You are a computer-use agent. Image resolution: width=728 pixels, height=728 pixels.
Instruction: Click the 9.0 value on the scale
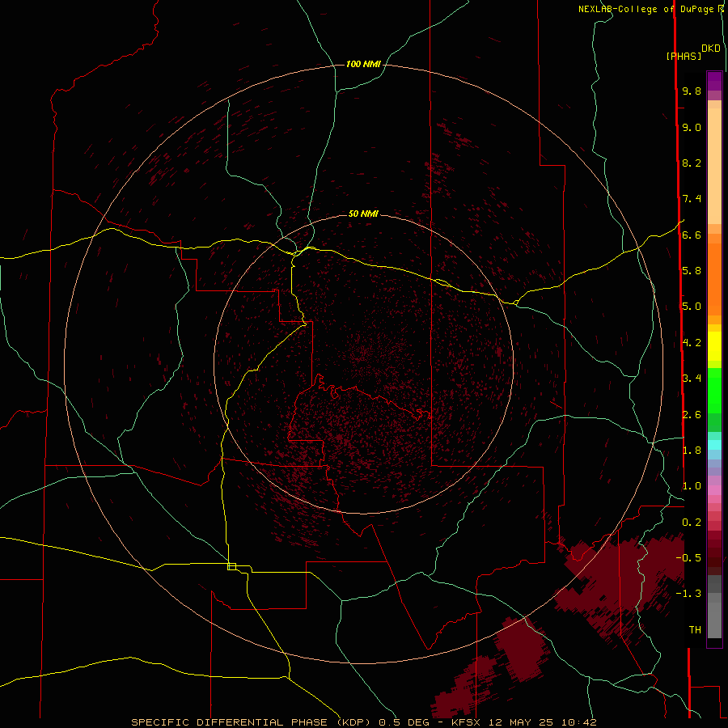pos(692,127)
